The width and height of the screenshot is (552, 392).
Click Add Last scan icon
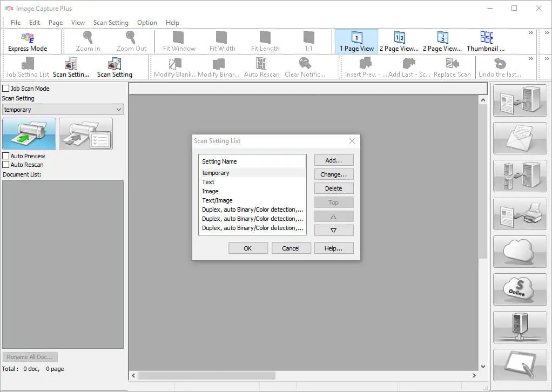point(409,67)
